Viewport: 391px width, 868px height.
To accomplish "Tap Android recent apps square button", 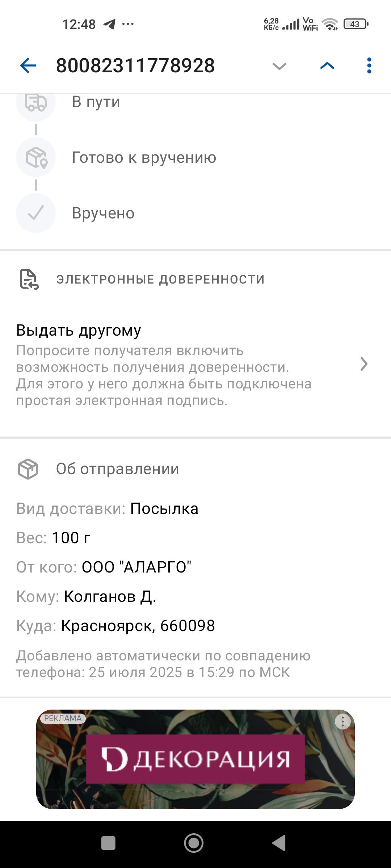I will [108, 843].
